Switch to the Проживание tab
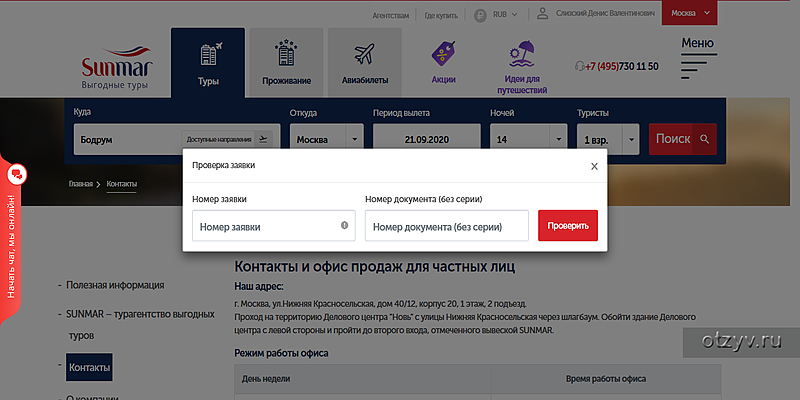The width and height of the screenshot is (800, 400). tap(286, 63)
